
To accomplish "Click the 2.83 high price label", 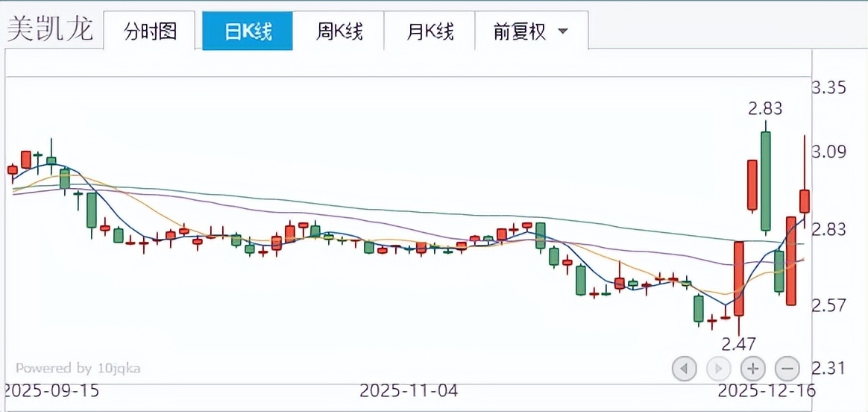I will click(765, 109).
